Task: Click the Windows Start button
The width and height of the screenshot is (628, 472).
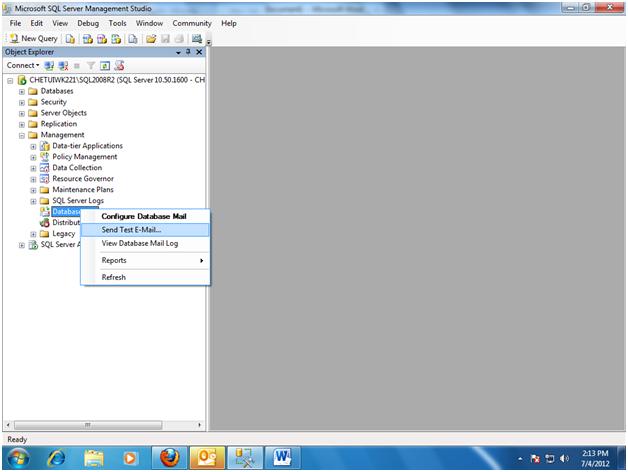Action: (x=18, y=458)
